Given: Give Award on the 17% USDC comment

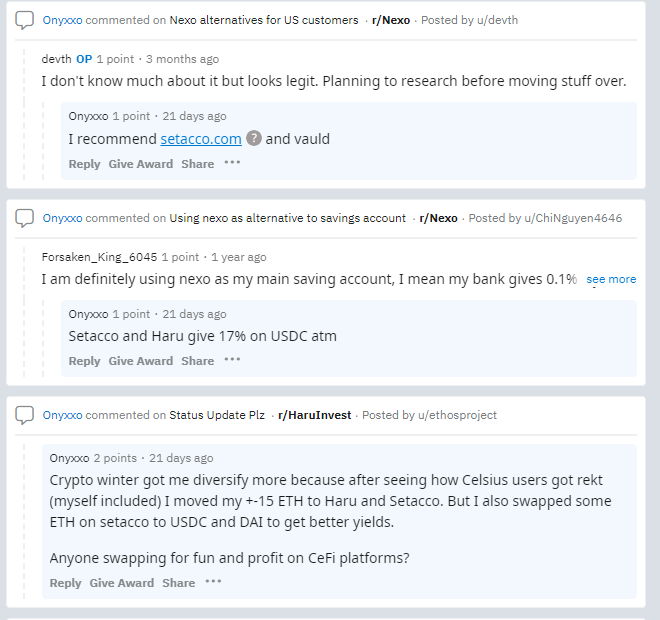Looking at the screenshot, I should (x=141, y=361).
